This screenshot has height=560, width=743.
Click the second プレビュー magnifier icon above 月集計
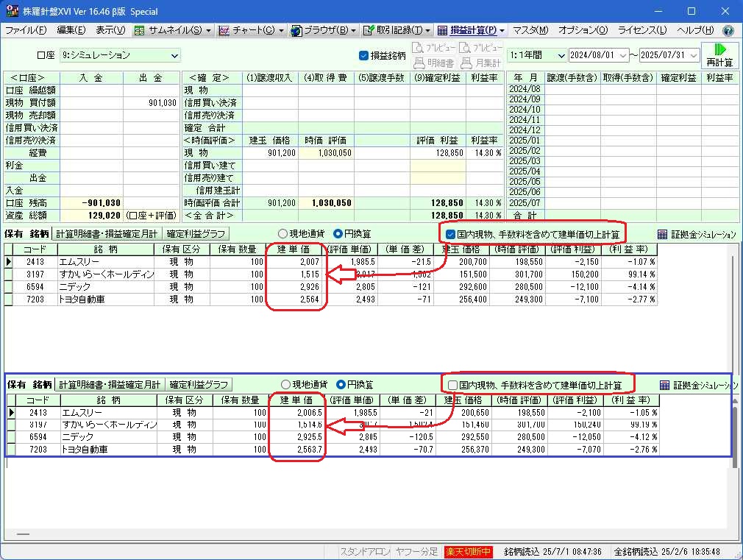pyautogui.click(x=464, y=48)
